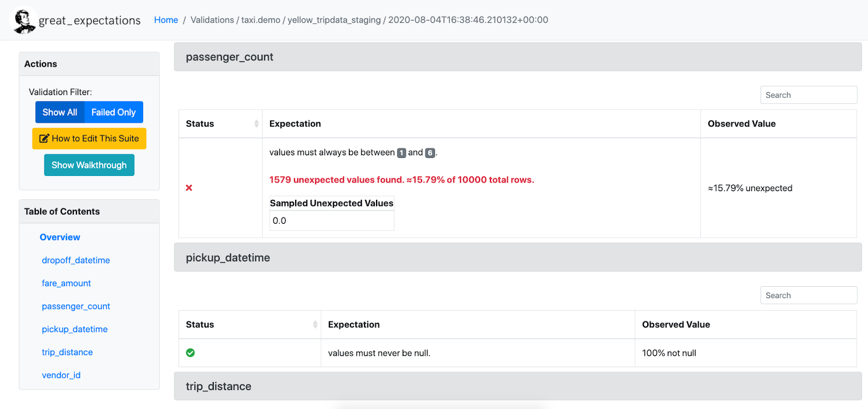Viewport: 868px width, 409px height.
Task: Jump to Overview in Table of Contents
Action: point(60,237)
